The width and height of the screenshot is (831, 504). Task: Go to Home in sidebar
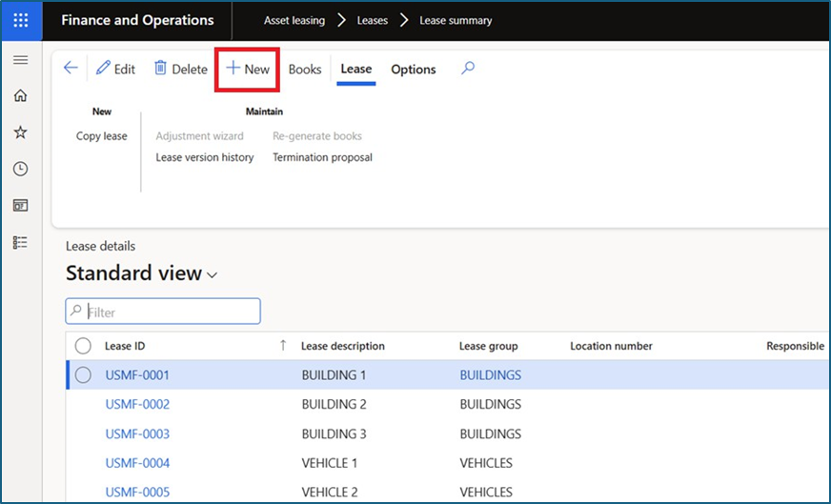pos(20,95)
